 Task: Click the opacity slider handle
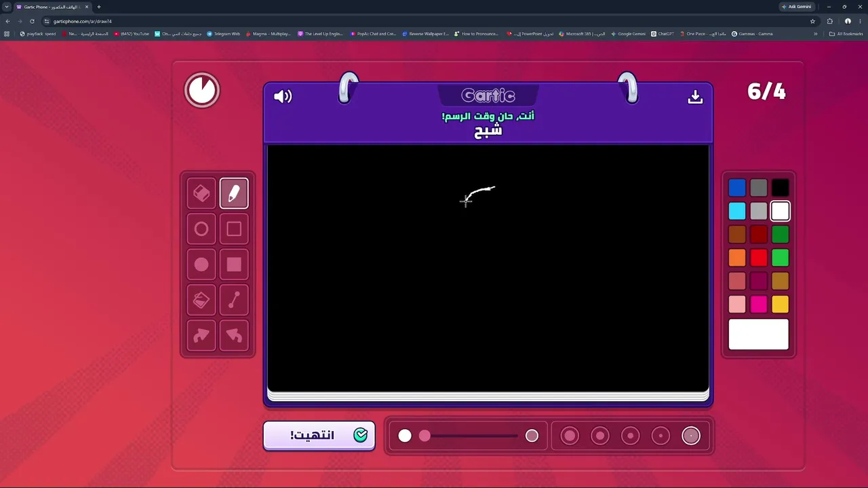(x=425, y=436)
